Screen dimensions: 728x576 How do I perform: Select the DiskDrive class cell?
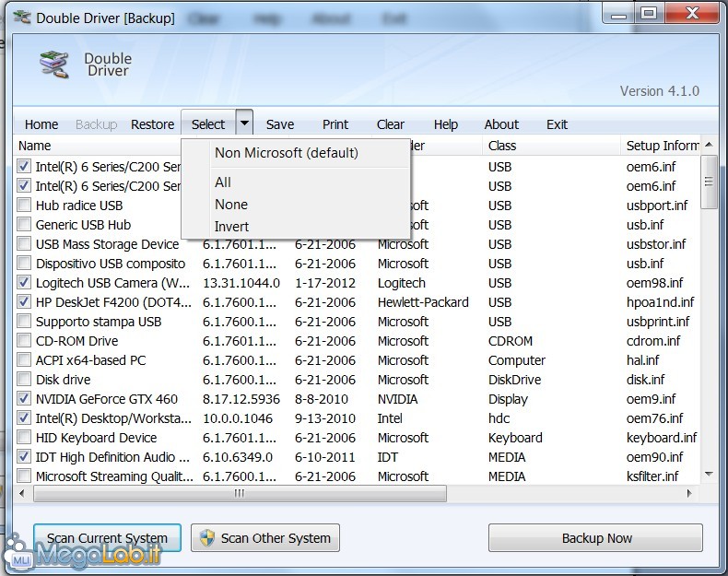click(514, 380)
